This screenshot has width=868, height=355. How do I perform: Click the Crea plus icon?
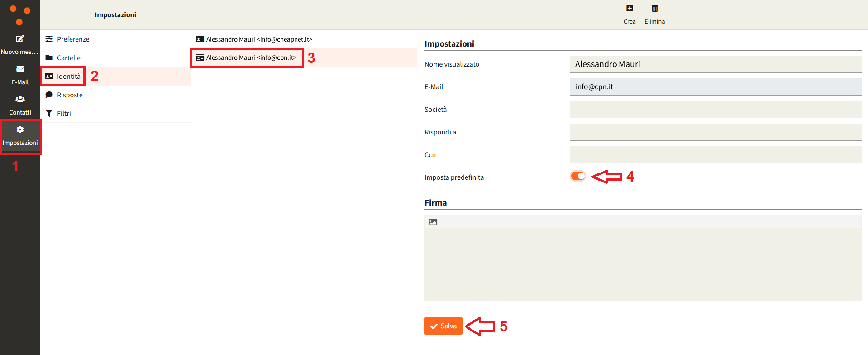pyautogui.click(x=630, y=9)
